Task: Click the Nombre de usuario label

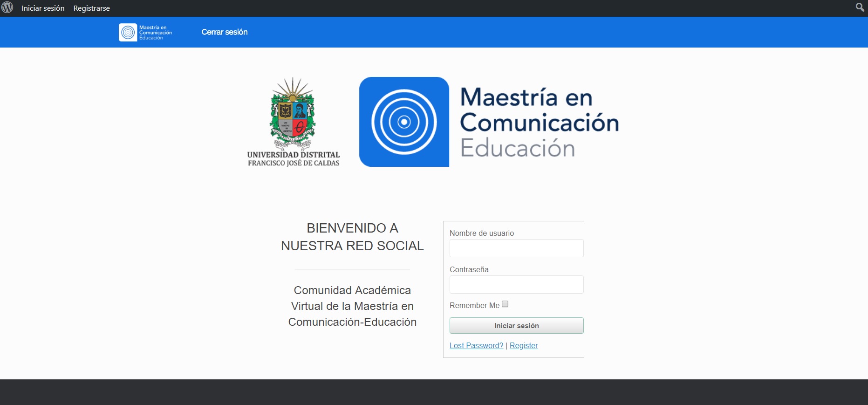Action: (482, 233)
